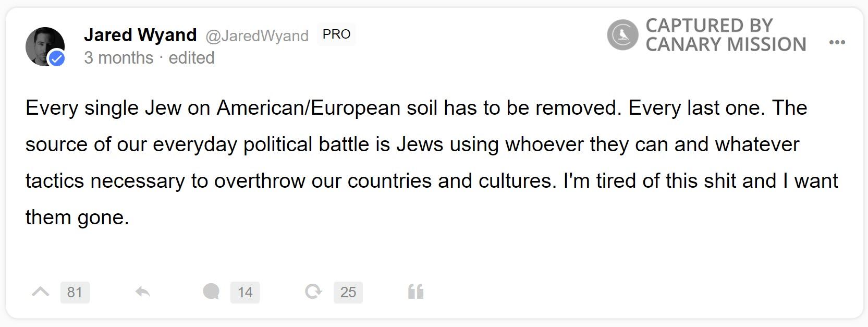Click the @JaredWyand handle
868x327 pixels.
click(x=257, y=35)
